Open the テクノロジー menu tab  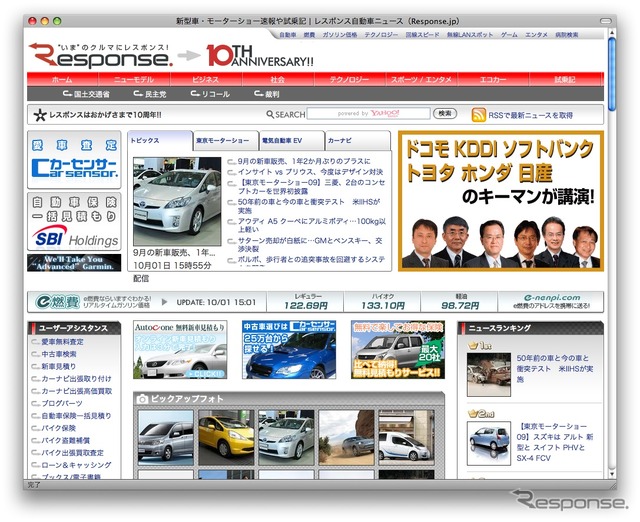coord(349,80)
